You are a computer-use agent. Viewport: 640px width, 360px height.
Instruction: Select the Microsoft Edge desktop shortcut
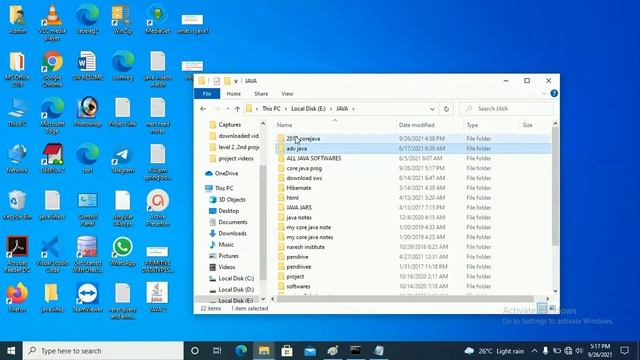pyautogui.click(x=52, y=115)
